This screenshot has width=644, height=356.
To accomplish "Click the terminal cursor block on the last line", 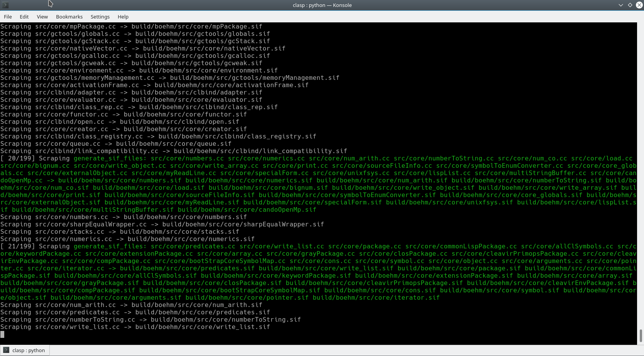I will point(2,334).
